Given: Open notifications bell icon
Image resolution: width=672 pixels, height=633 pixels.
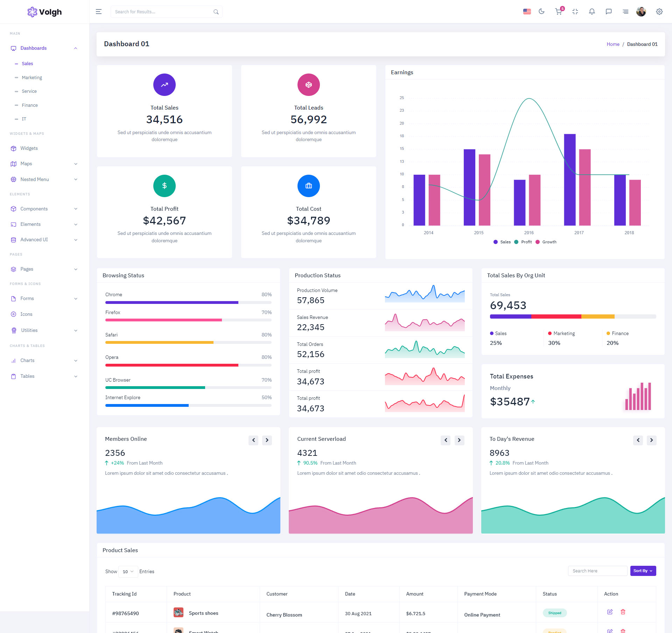Looking at the screenshot, I should pyautogui.click(x=592, y=12).
